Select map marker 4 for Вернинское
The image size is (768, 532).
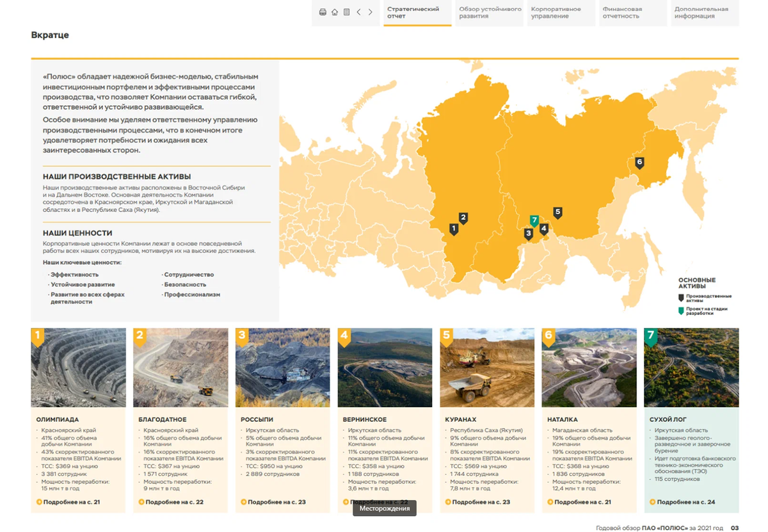(x=544, y=229)
